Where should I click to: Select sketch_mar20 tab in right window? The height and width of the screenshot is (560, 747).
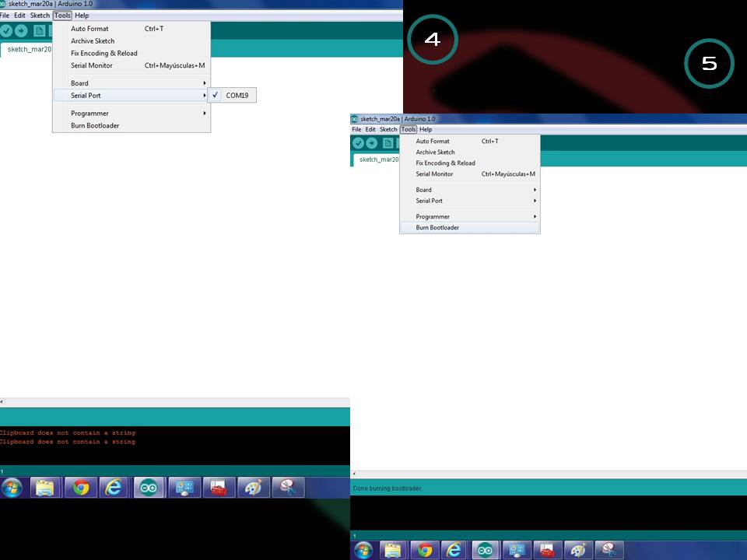377,159
